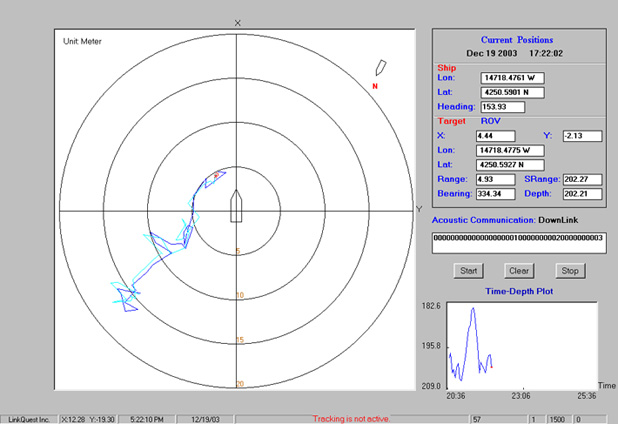Select the Ship latitude field

pos(512,92)
